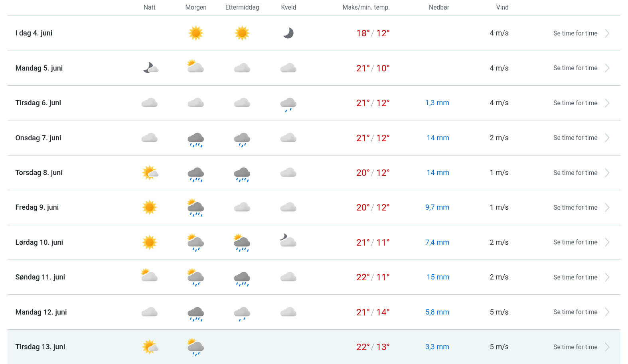The width and height of the screenshot is (628, 364).
Task: Click the crescent moon icon for today's evening
Action: [x=288, y=33]
